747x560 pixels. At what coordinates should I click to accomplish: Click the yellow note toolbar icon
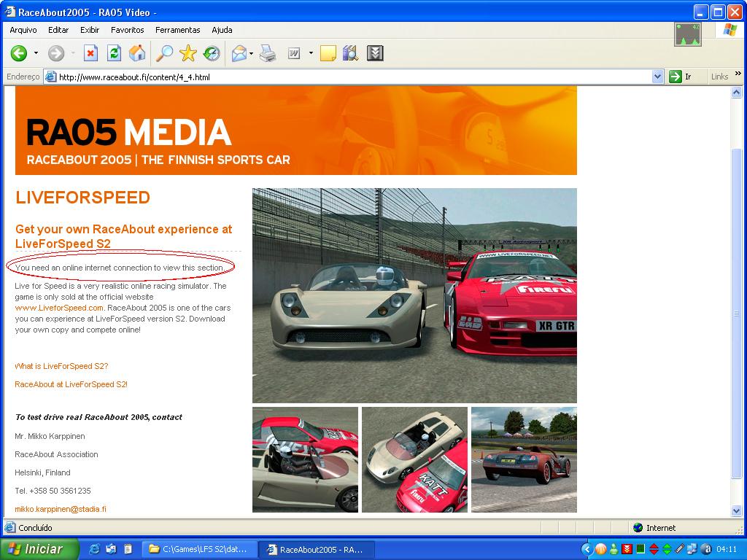pos(328,53)
